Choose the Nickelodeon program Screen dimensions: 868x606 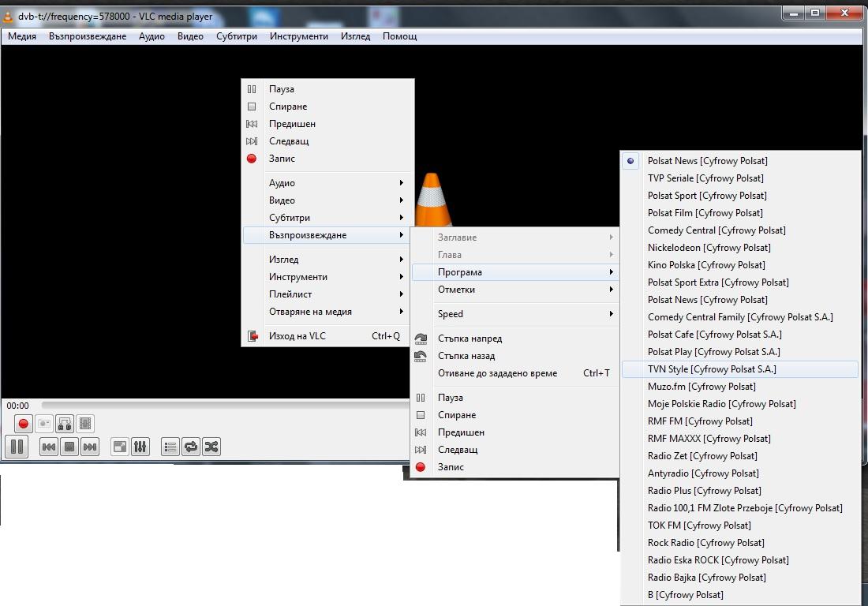[740, 248]
